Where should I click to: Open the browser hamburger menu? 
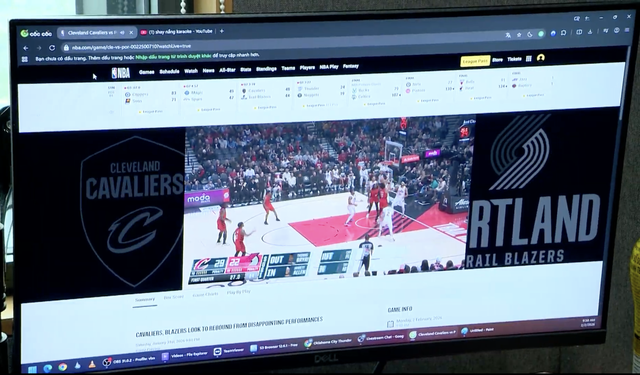click(627, 30)
